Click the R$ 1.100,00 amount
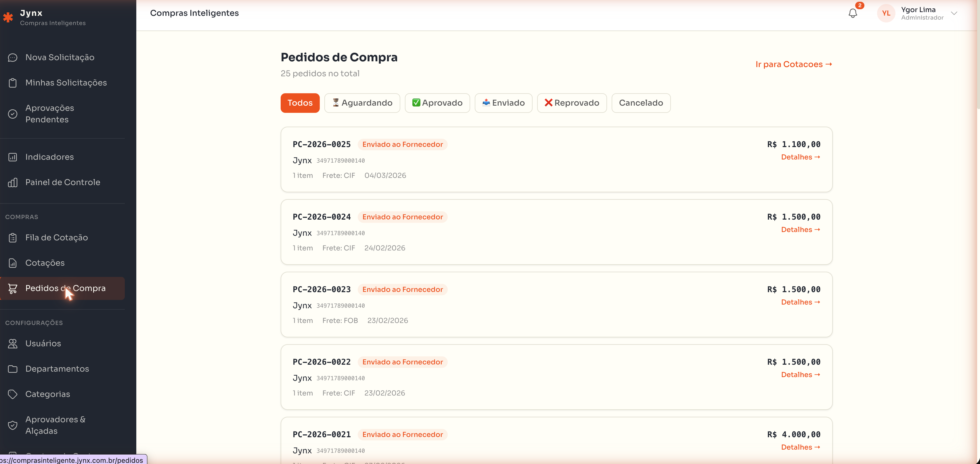This screenshot has height=464, width=980. pos(794,145)
